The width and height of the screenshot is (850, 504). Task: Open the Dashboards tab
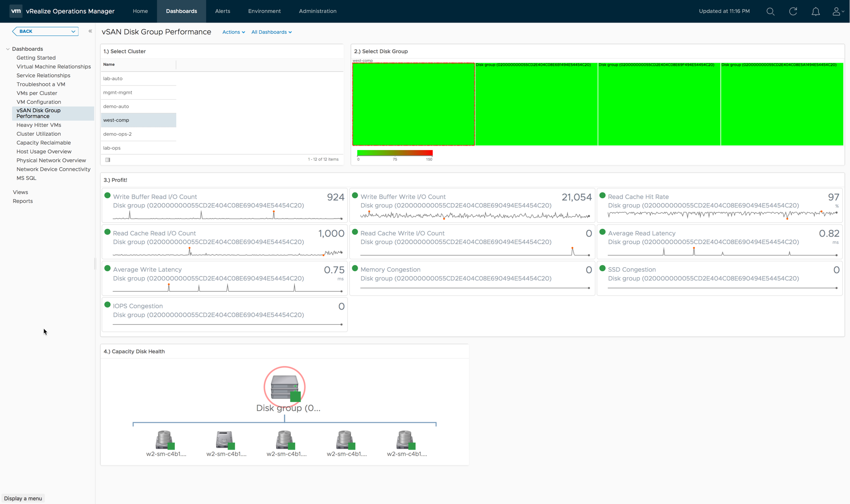182,11
